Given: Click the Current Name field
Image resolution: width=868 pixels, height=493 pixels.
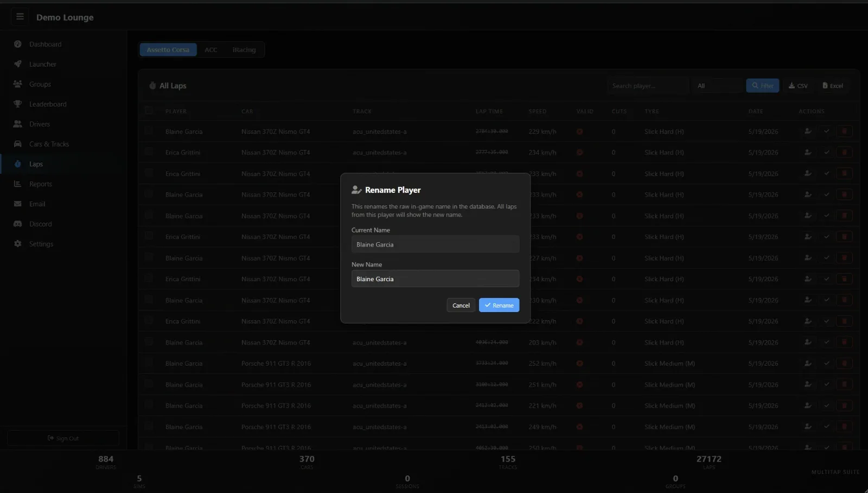Looking at the screenshot, I should tap(435, 244).
